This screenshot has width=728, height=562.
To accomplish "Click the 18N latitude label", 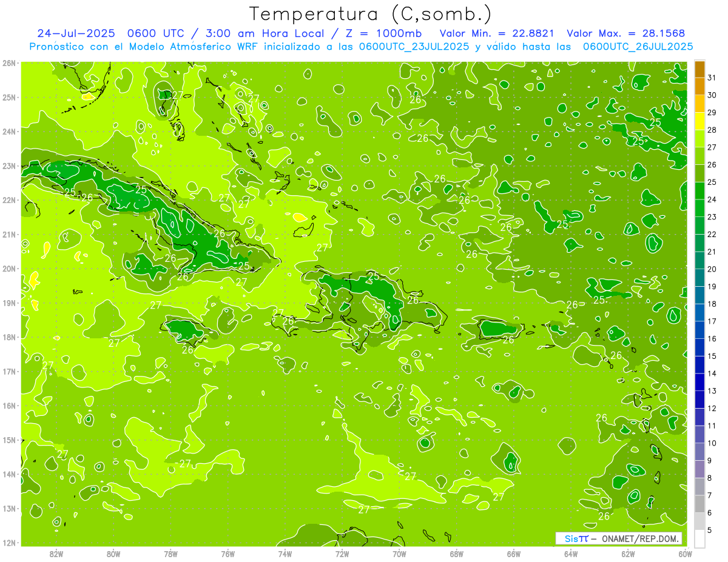I will click(9, 336).
